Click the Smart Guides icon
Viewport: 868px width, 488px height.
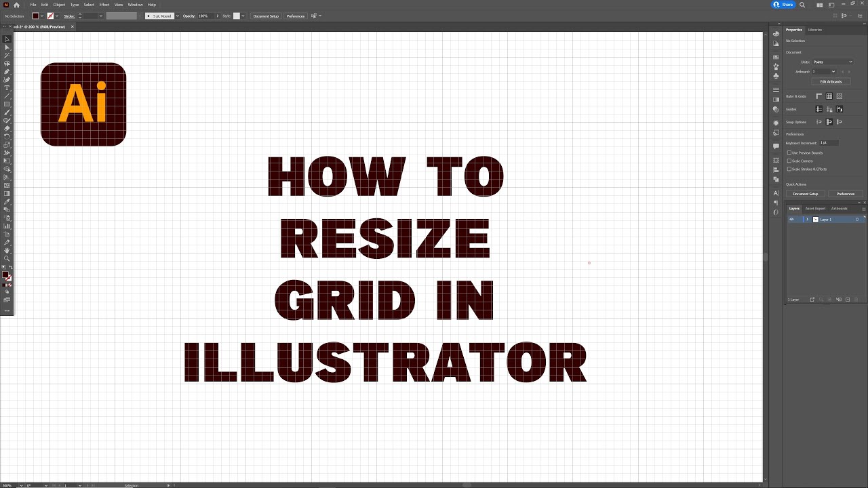tap(840, 109)
